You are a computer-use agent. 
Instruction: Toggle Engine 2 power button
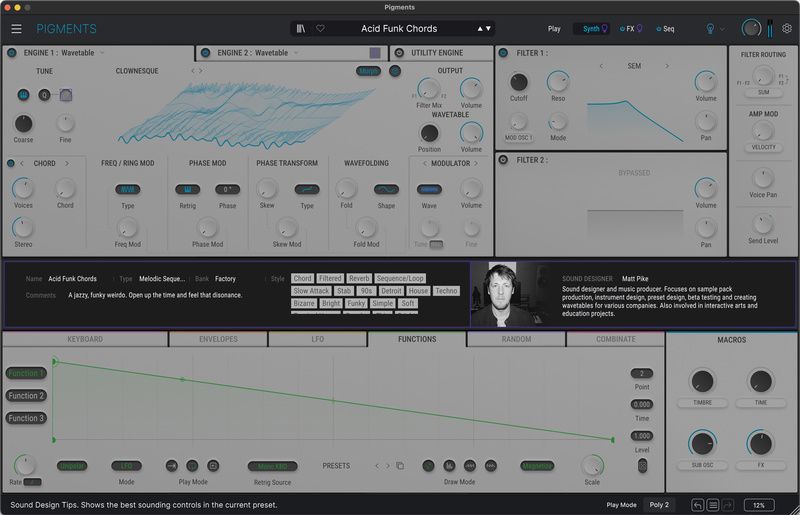[206, 53]
